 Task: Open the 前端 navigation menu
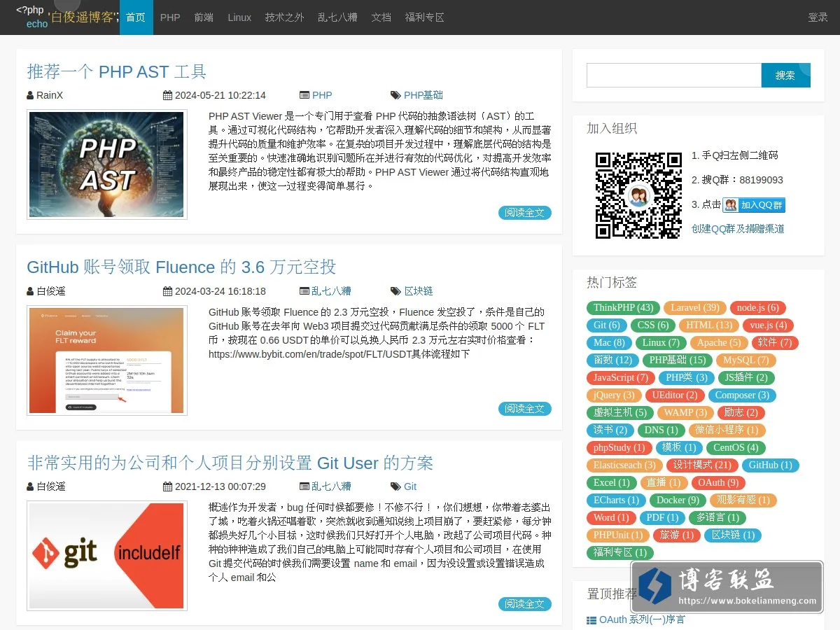(204, 17)
